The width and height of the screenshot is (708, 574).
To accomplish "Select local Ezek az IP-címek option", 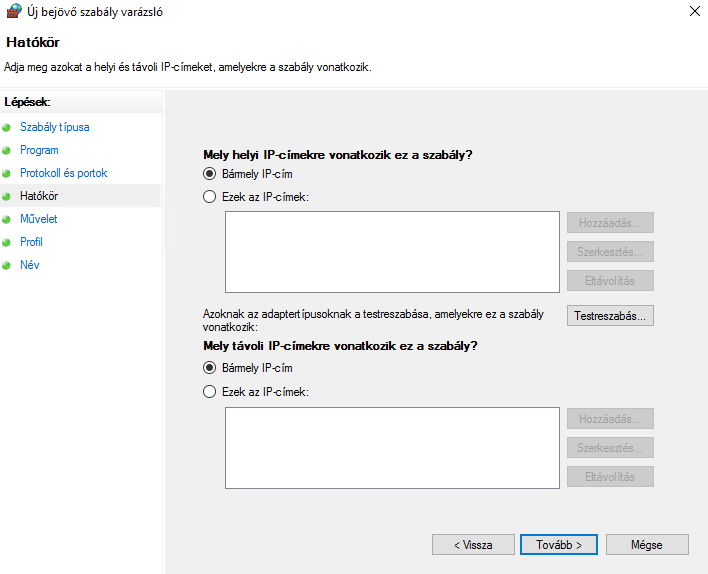I will pyautogui.click(x=209, y=197).
